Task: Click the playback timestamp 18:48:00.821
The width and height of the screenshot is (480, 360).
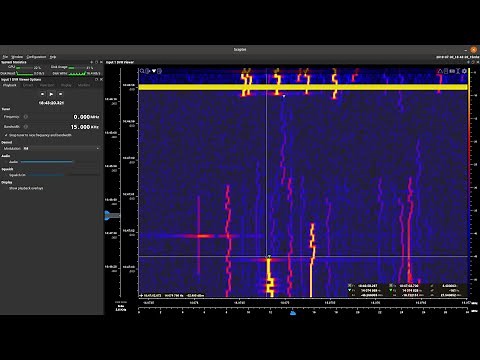Action: point(51,103)
